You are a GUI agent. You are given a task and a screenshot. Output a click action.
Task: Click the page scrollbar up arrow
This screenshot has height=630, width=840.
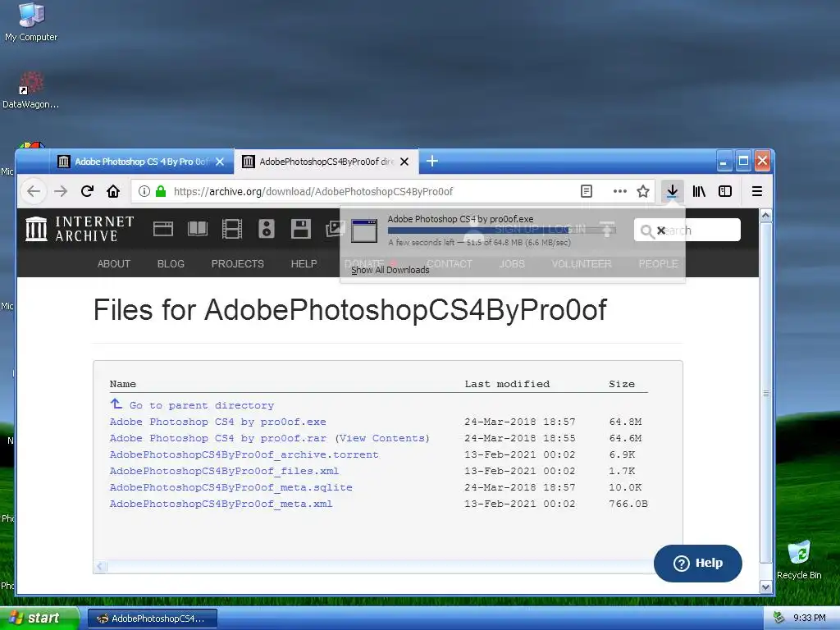point(765,216)
